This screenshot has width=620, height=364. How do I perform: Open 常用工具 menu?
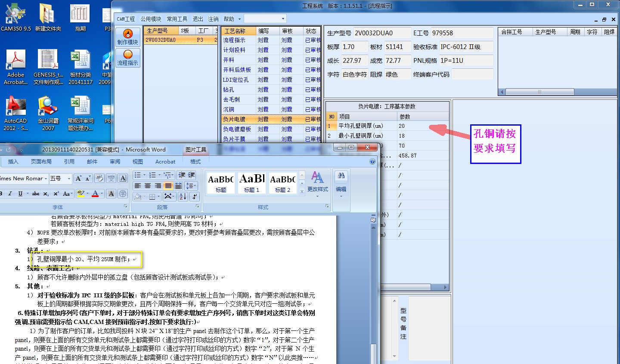coord(177,19)
